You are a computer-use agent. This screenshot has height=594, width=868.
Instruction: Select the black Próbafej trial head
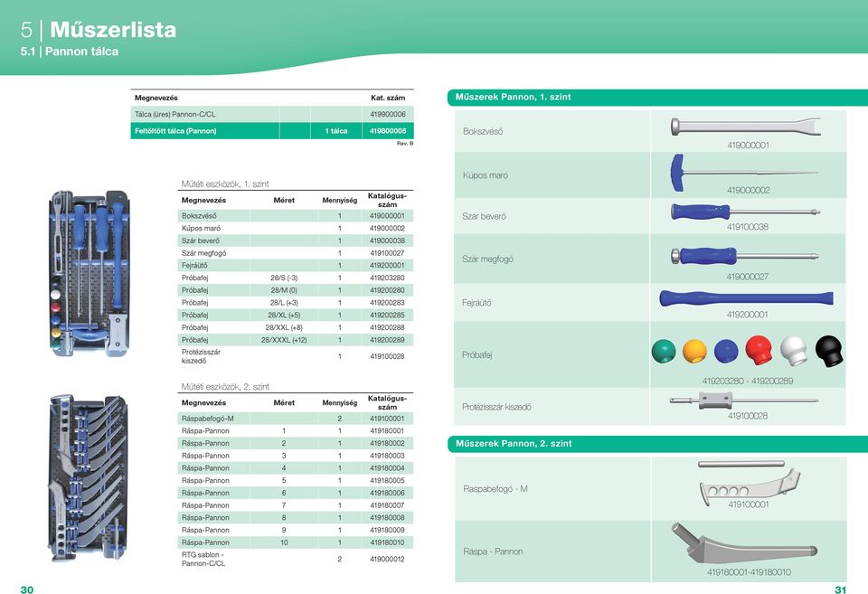[829, 351]
